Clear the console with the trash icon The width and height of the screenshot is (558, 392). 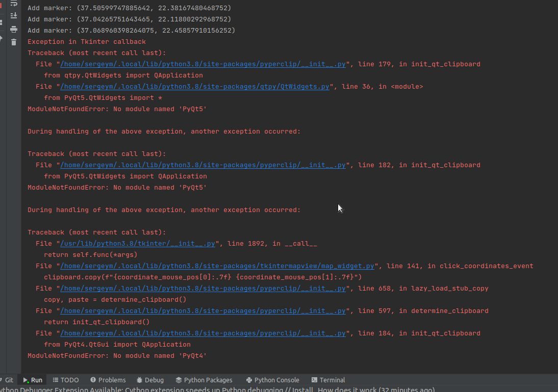tap(14, 42)
